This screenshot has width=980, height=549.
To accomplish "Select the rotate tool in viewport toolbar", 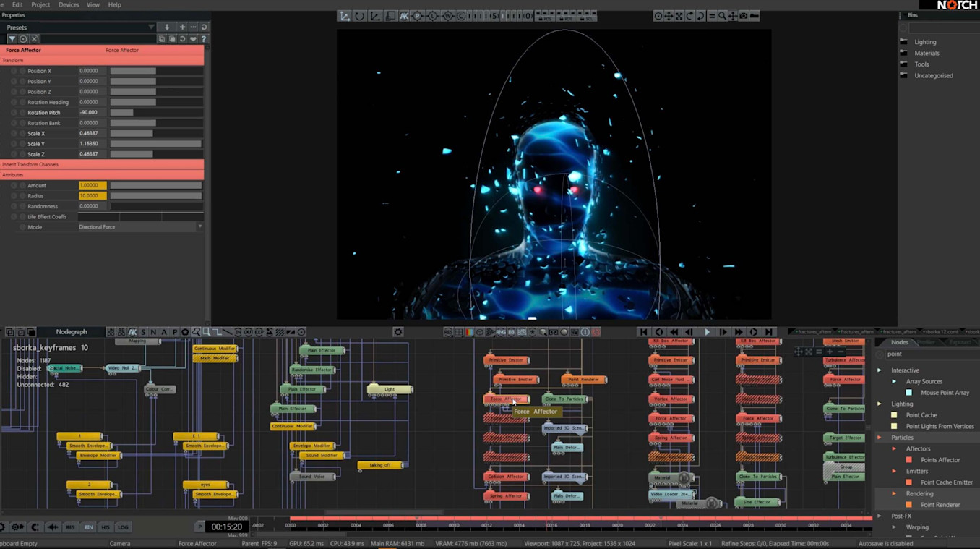I will pyautogui.click(x=359, y=16).
